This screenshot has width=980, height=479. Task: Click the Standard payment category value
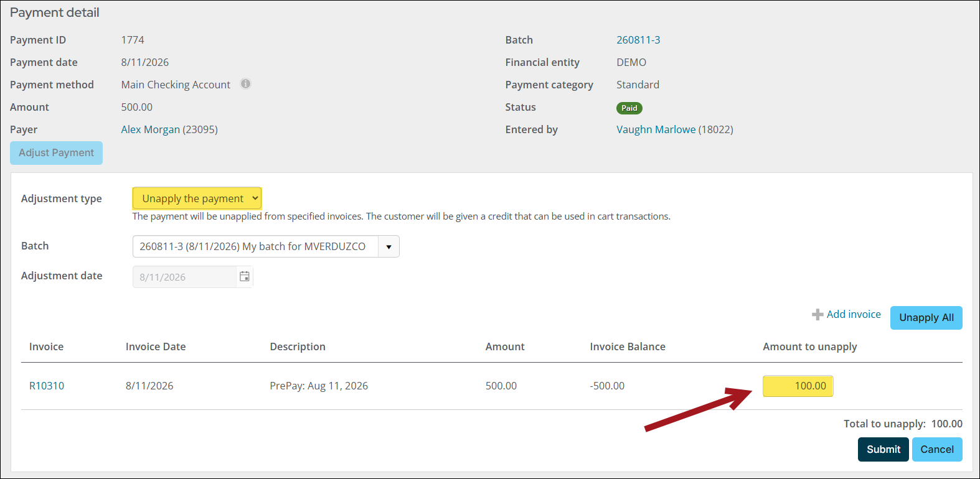click(638, 85)
